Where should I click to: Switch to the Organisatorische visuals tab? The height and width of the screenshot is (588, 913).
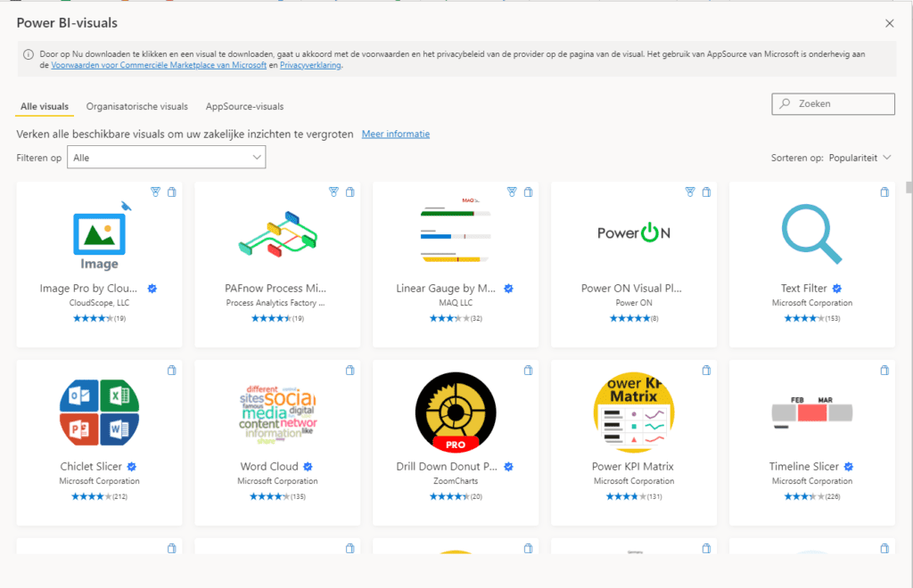136,106
